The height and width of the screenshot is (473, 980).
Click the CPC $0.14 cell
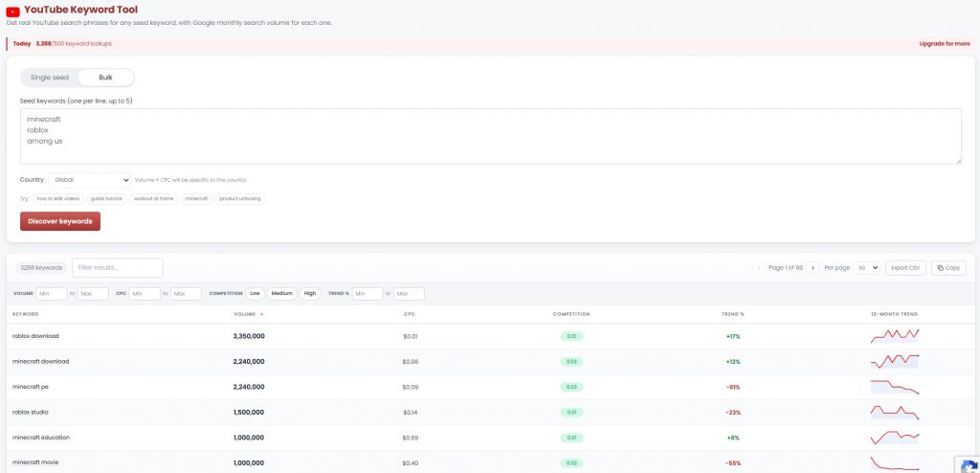(x=410, y=413)
